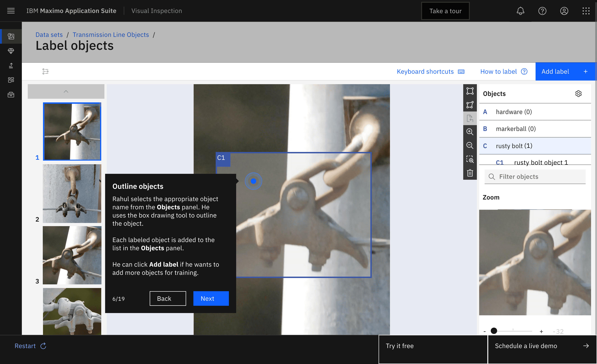Image resolution: width=597 pixels, height=364 pixels.
Task: Select the polygon drawing tool
Action: (470, 105)
